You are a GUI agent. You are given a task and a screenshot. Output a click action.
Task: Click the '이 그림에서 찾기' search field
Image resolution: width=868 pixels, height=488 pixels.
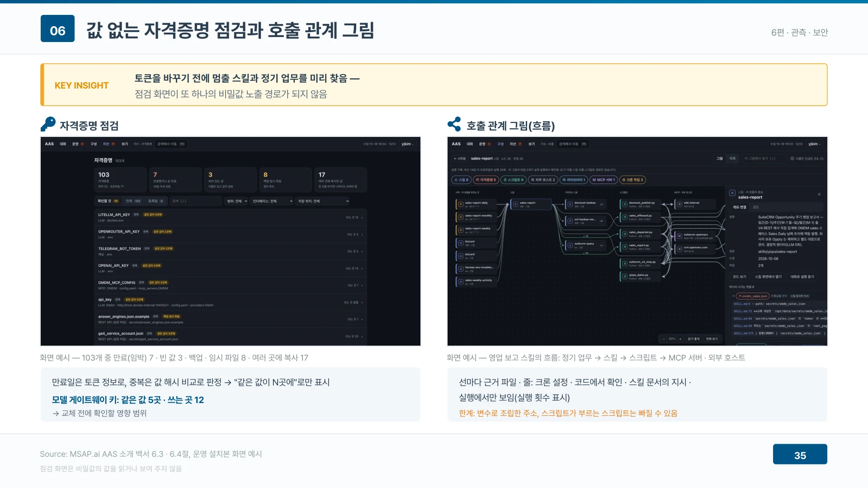(764, 159)
